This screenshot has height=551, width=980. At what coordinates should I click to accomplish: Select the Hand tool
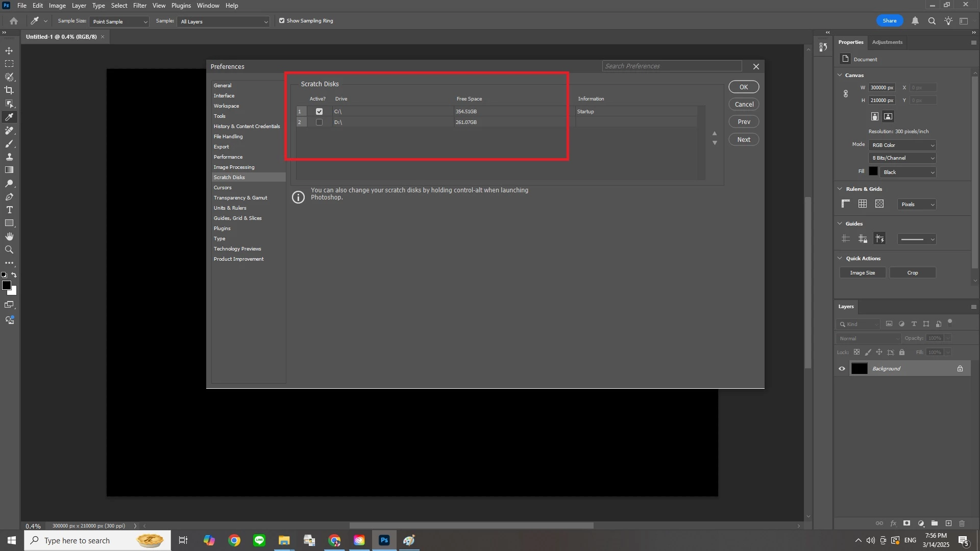pyautogui.click(x=9, y=237)
